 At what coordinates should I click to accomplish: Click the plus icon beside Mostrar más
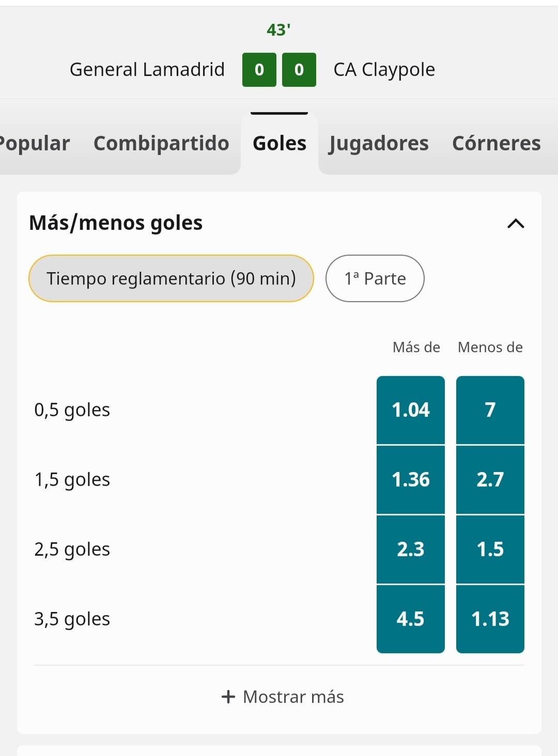point(228,697)
